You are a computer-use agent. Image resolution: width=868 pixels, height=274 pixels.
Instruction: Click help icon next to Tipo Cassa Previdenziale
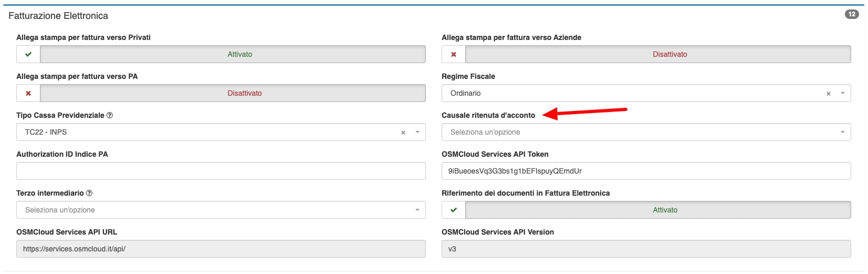pos(110,116)
